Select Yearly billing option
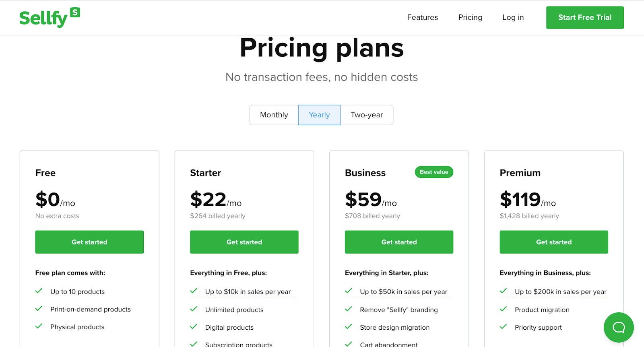This screenshot has width=644, height=347. (319, 115)
